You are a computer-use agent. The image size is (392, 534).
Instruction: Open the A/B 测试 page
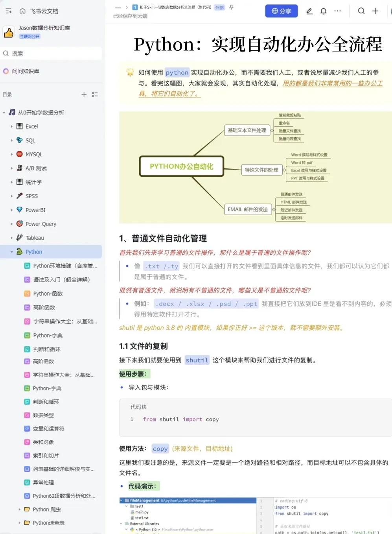[36, 168]
